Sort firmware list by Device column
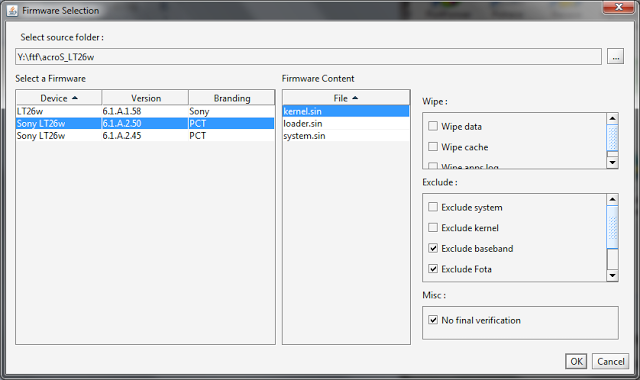 (x=59, y=98)
